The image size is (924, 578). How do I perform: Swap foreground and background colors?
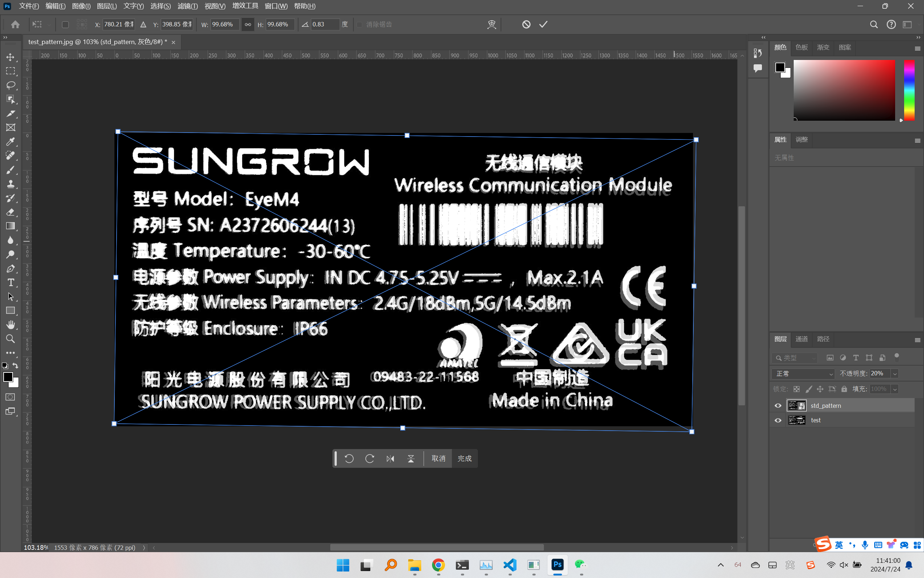pos(15,366)
